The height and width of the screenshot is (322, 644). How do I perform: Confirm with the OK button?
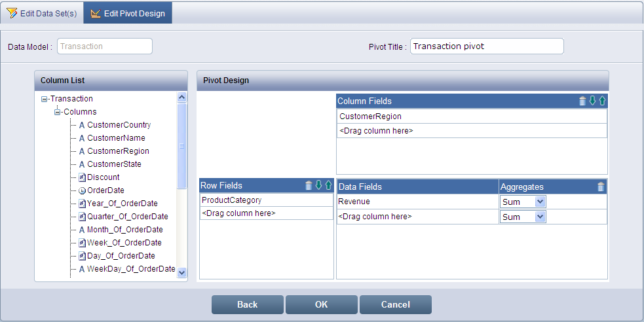[x=321, y=304]
